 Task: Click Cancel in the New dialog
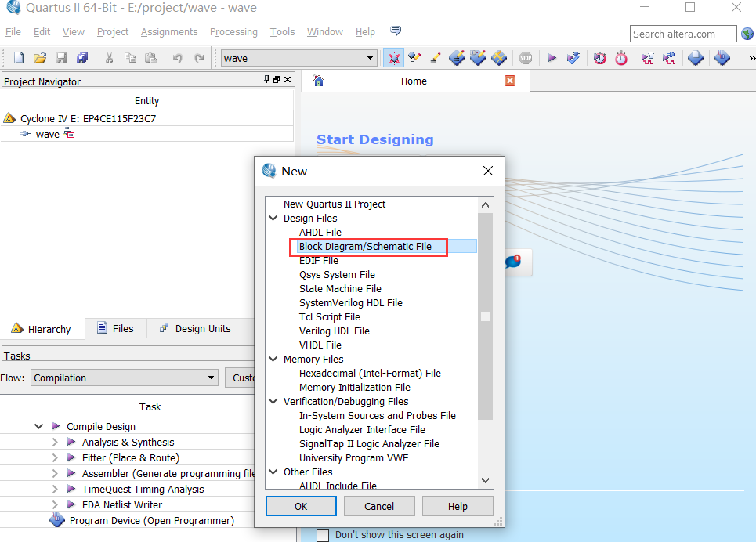click(x=379, y=506)
